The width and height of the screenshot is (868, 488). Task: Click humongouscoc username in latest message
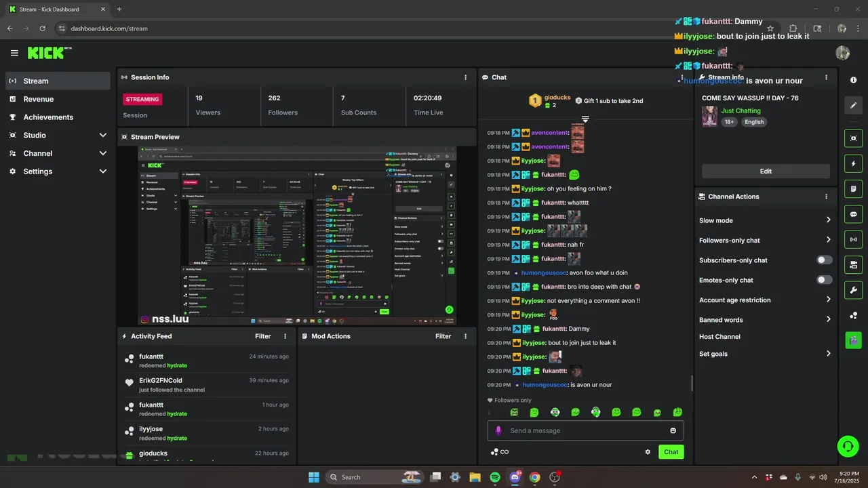tap(544, 385)
